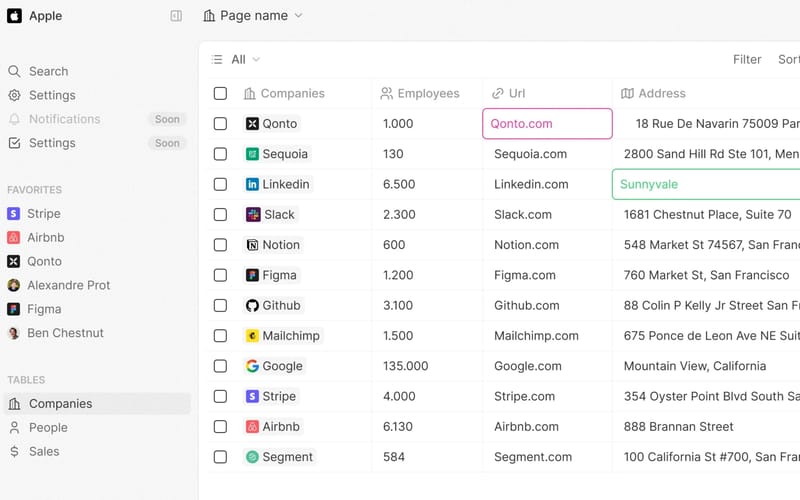Image resolution: width=800 pixels, height=500 pixels.
Task: Click the Airbnb icon in Favorites
Action: coord(14,238)
